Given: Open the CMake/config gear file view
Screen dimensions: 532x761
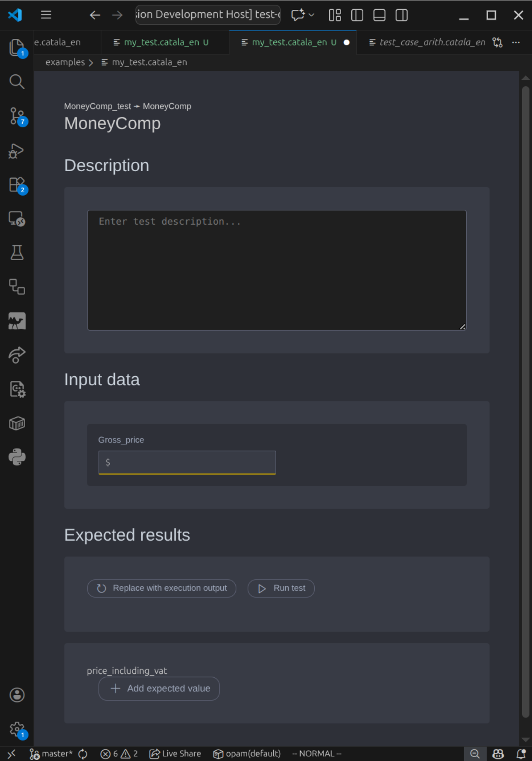Looking at the screenshot, I should click(x=17, y=389).
